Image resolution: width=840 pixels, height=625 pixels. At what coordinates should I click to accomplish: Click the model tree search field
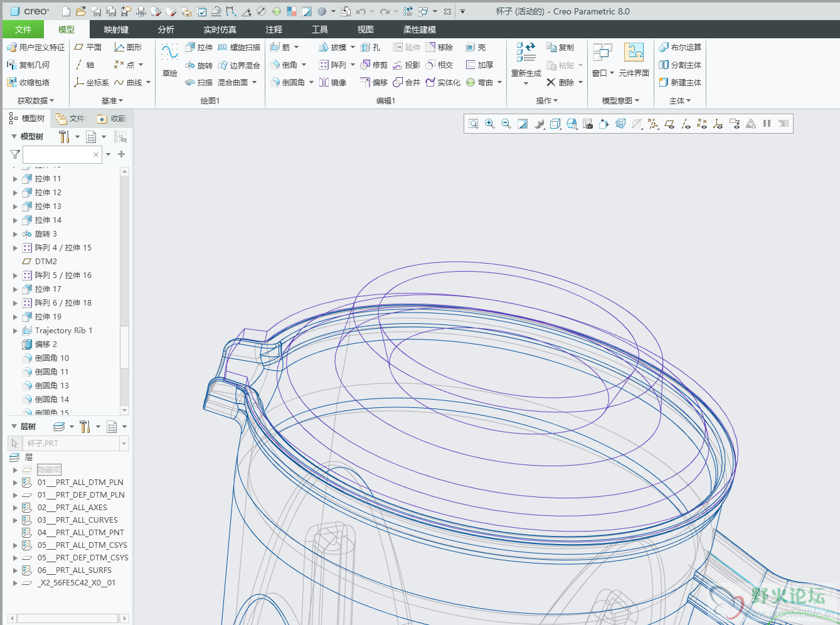point(62,154)
